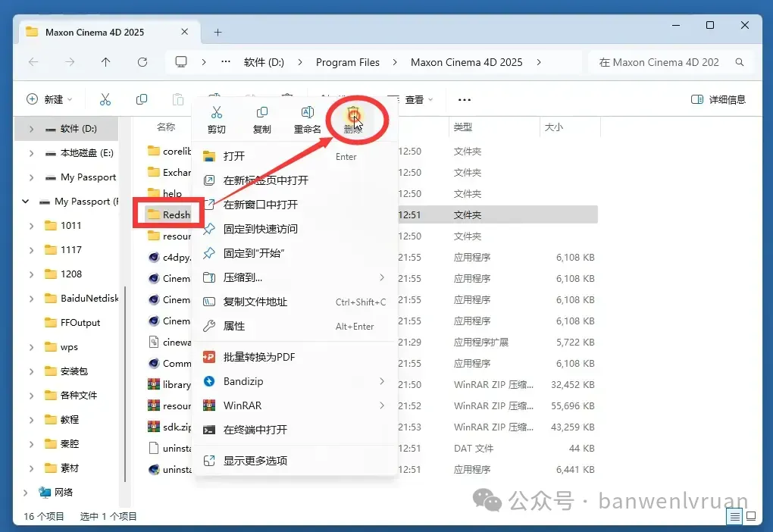
Task: Go back with the Back arrow
Action: (x=33, y=62)
